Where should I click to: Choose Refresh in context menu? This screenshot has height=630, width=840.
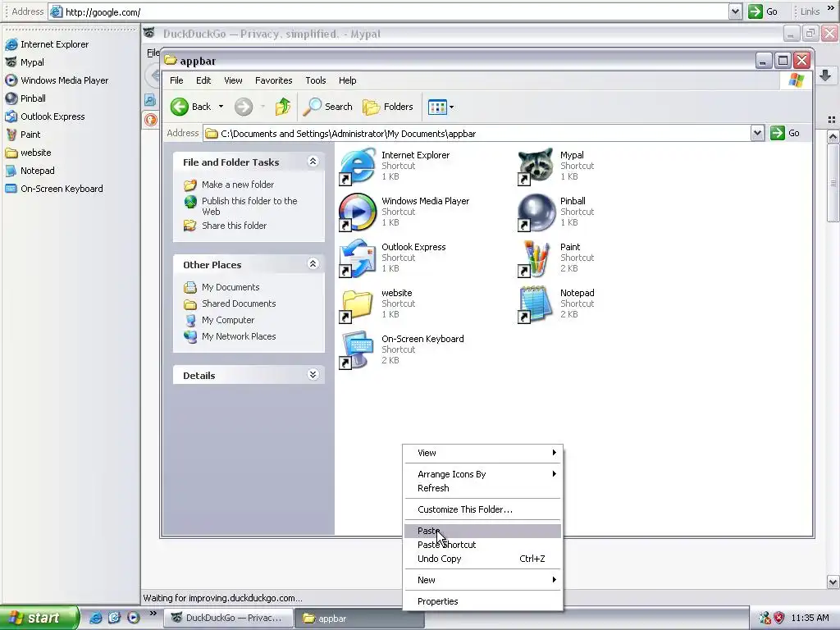click(483, 488)
